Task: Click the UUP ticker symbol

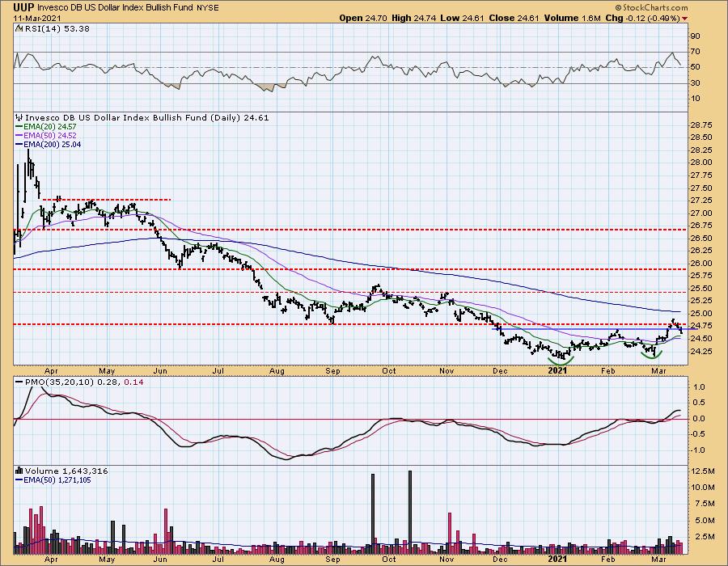Action: pyautogui.click(x=23, y=7)
